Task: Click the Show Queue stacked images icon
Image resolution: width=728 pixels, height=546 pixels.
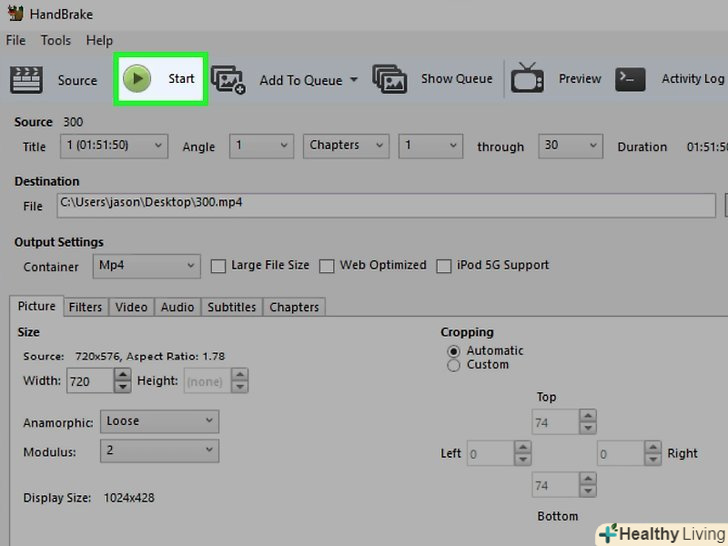Action: [390, 79]
